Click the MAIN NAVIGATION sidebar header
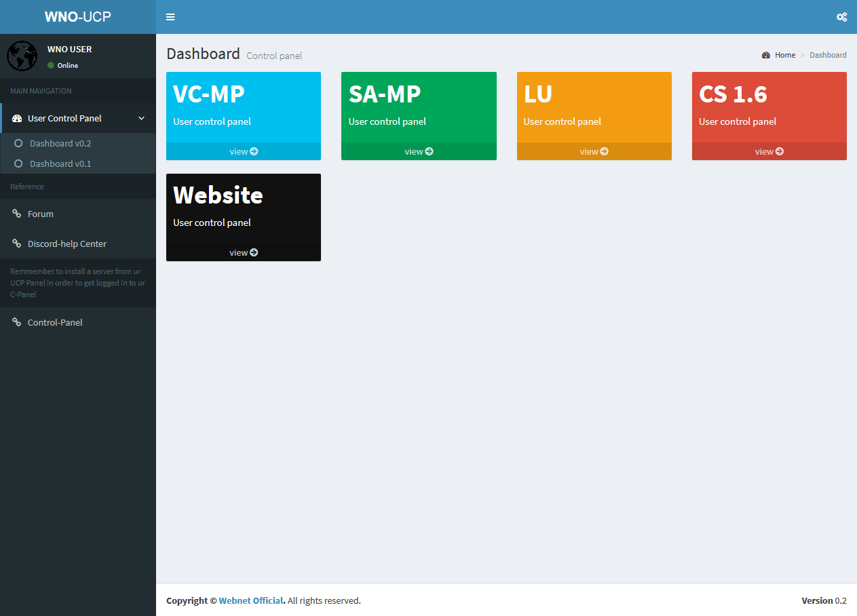857x616 pixels. coord(41,91)
